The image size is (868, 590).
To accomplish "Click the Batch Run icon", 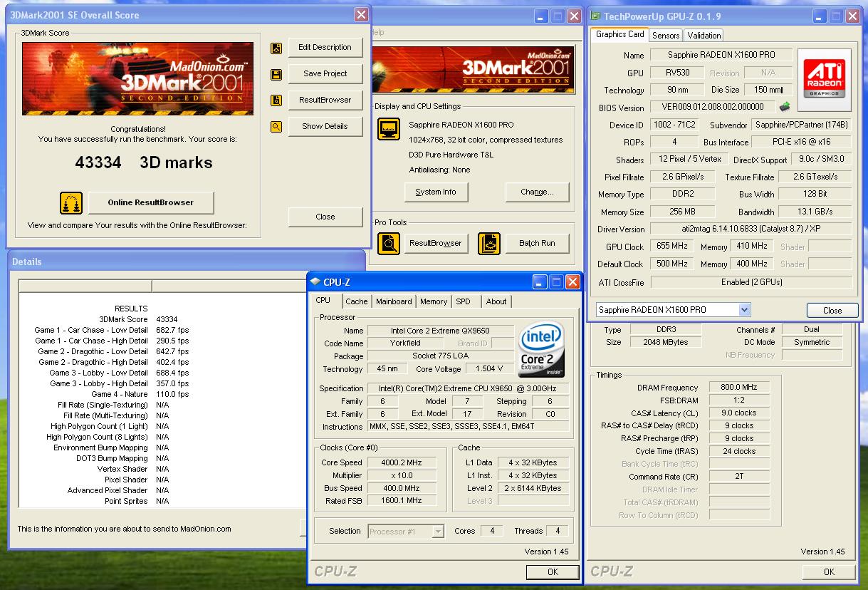I will (488, 244).
